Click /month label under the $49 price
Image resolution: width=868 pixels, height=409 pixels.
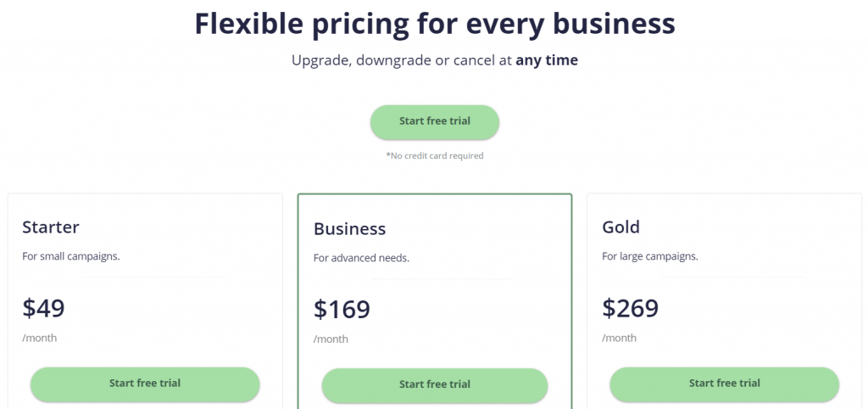coord(40,338)
